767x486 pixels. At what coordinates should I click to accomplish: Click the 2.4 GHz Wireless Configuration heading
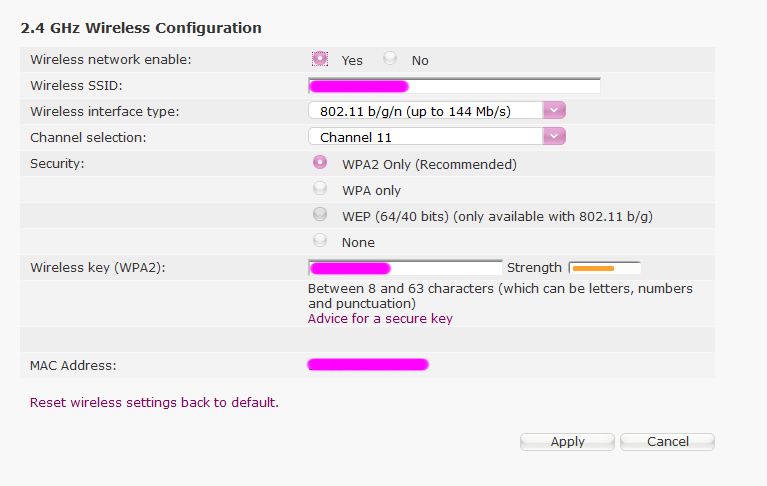point(141,28)
